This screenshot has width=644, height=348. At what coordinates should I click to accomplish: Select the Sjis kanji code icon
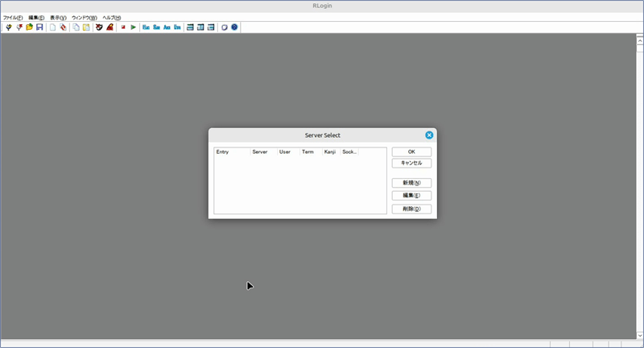156,27
